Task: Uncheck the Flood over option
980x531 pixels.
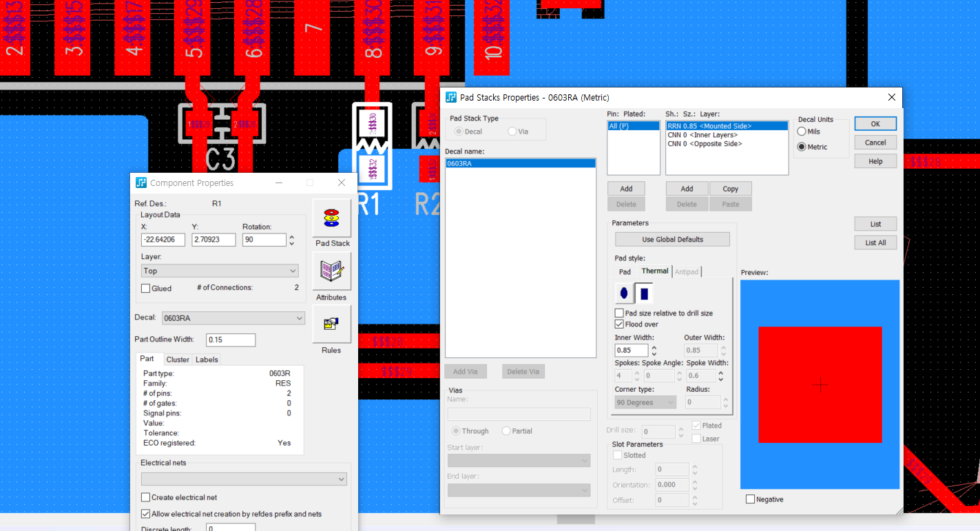Action: click(x=619, y=324)
